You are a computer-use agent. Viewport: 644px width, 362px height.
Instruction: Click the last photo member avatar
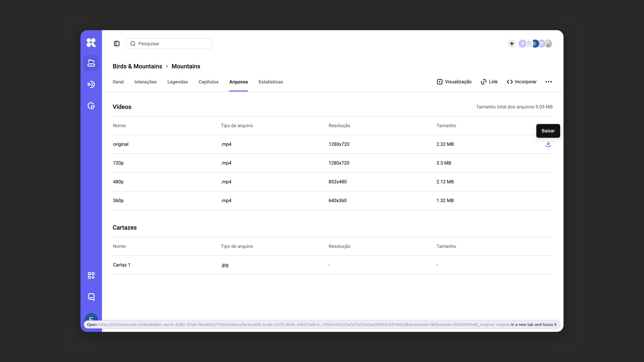[549, 44]
